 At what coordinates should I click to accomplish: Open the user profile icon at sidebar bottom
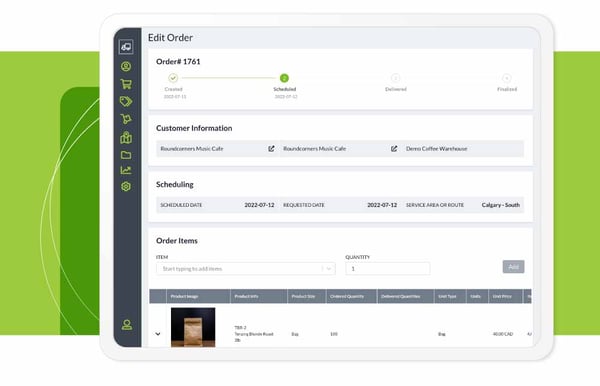127,325
